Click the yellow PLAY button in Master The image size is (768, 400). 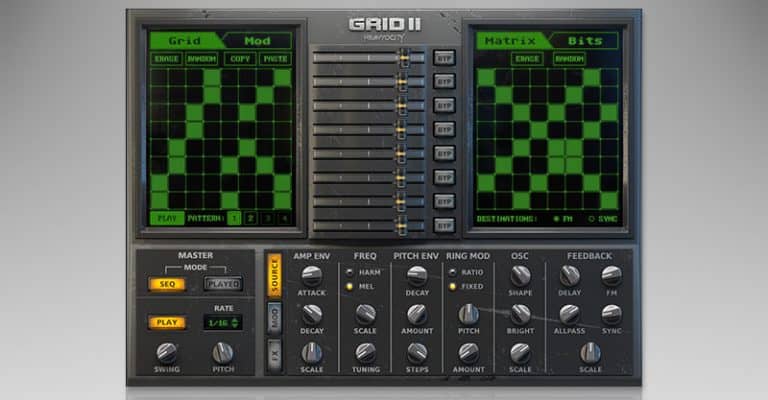[167, 323]
